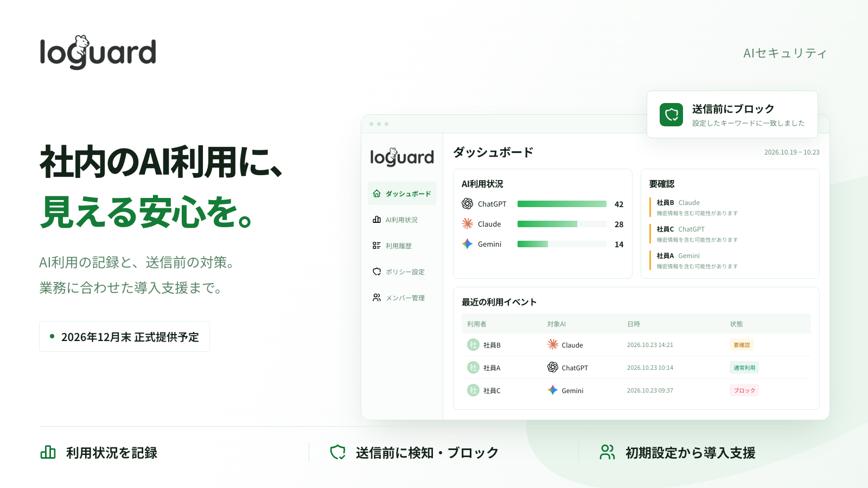Click the Loguard logo in dashboard sidebar
The height and width of the screenshot is (488, 868).
402,157
